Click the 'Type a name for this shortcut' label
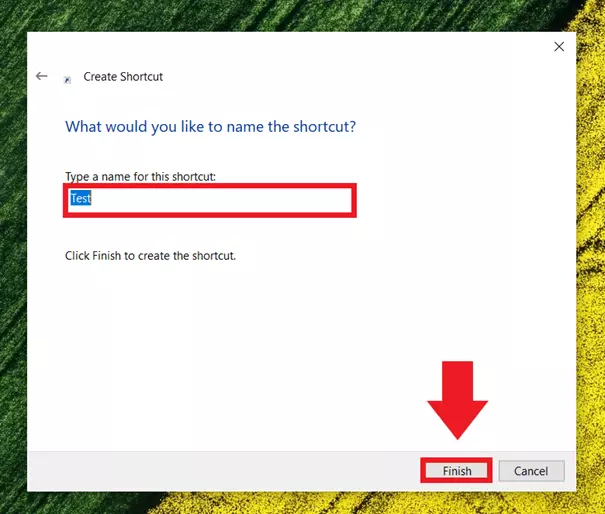This screenshot has width=605, height=514. click(x=140, y=177)
